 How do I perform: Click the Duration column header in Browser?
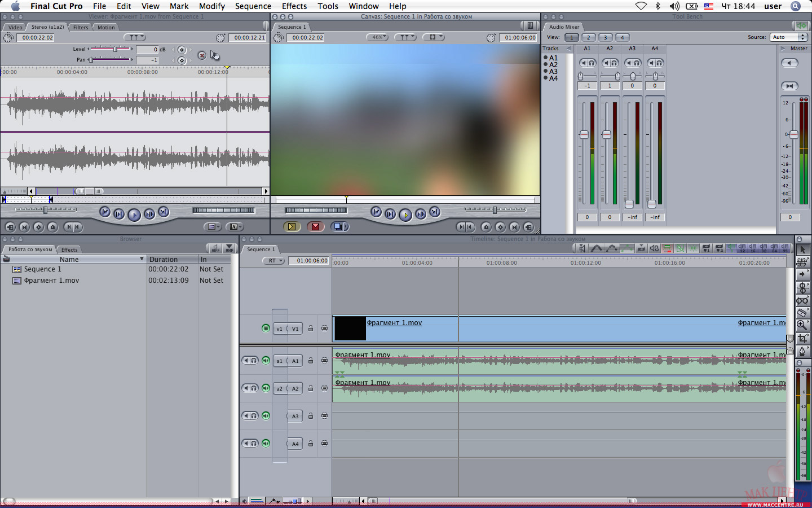[x=172, y=259]
